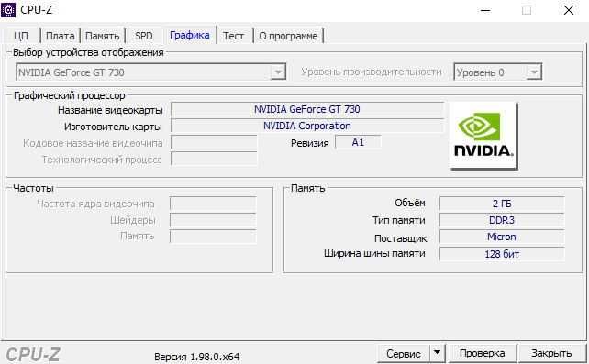
Task: Expand the display device NVIDIA GeForce GT 730 dropdown
Action: pyautogui.click(x=278, y=72)
